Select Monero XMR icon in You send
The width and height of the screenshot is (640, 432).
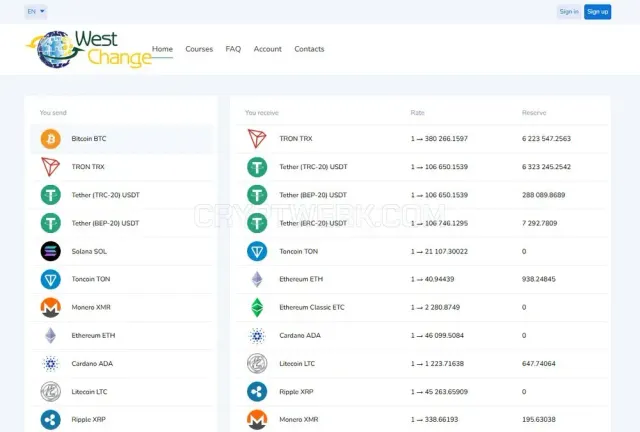[51, 307]
